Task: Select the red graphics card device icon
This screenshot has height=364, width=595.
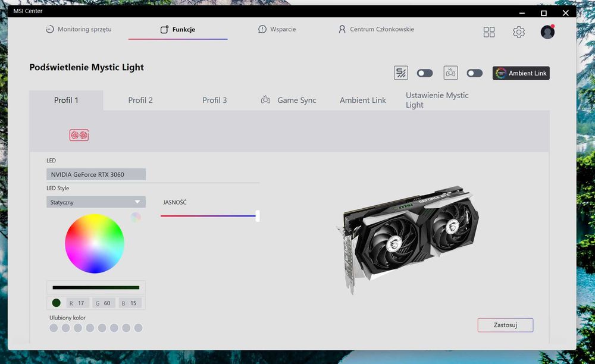Action: (x=79, y=135)
